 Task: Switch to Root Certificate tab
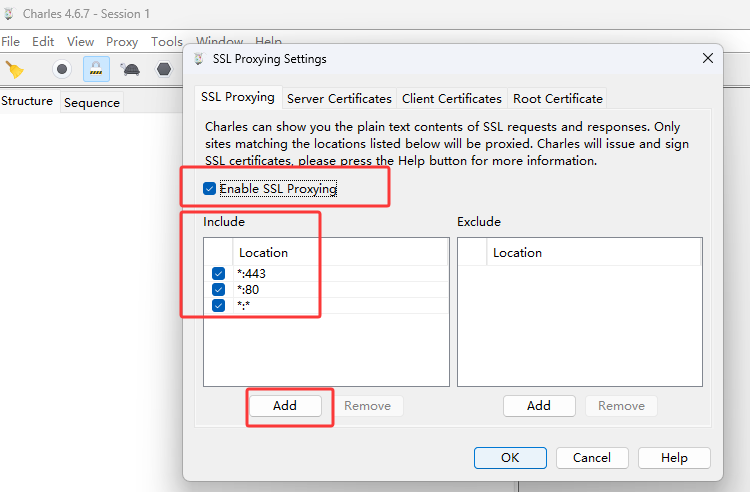click(558, 98)
